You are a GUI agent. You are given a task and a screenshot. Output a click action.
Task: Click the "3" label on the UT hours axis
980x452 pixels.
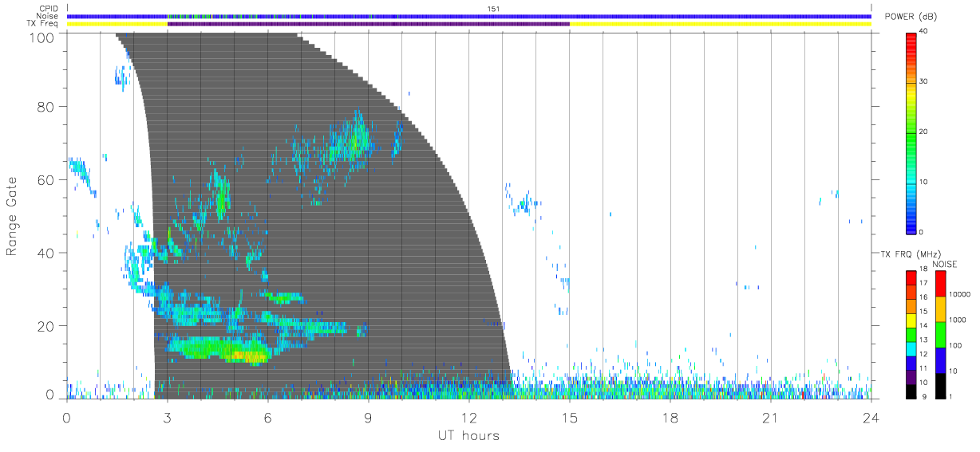[x=168, y=418]
